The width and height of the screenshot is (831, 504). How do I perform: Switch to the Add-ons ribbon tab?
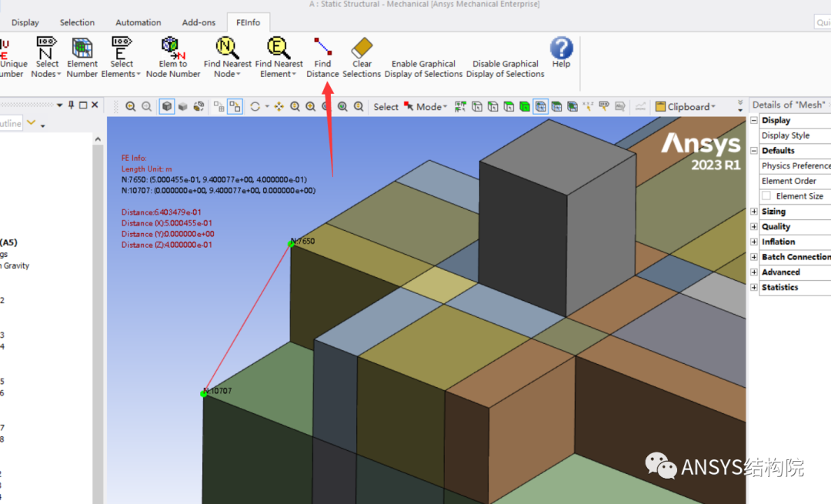(199, 22)
